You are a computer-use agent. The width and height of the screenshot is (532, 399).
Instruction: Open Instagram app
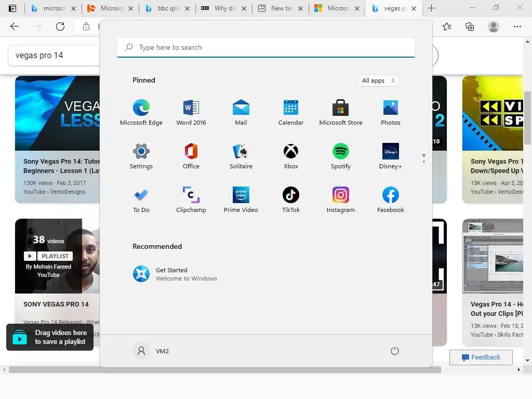point(341,200)
